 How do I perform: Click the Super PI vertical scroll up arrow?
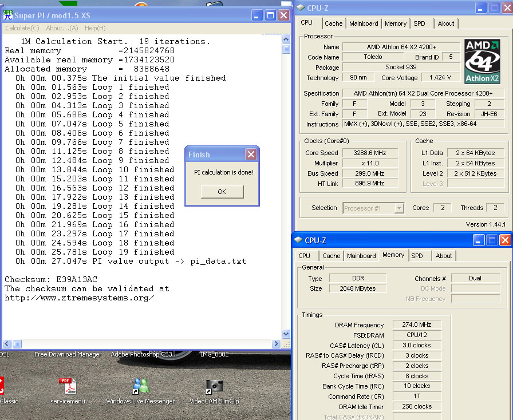pyautogui.click(x=286, y=39)
